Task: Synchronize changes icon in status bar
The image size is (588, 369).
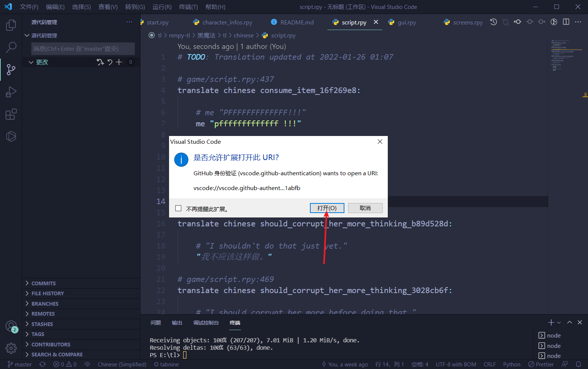Action: click(x=43, y=364)
